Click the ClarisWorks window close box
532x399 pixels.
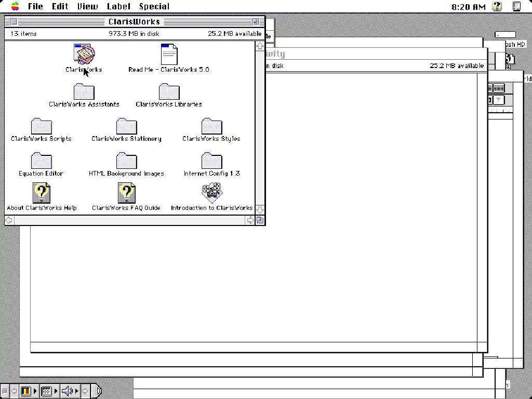tap(14, 22)
